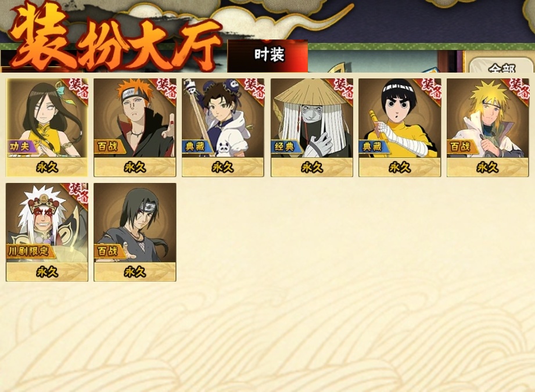The width and height of the screenshot is (535, 392).
Task: Select the 功夫 Hinata costume card
Action: pos(46,127)
